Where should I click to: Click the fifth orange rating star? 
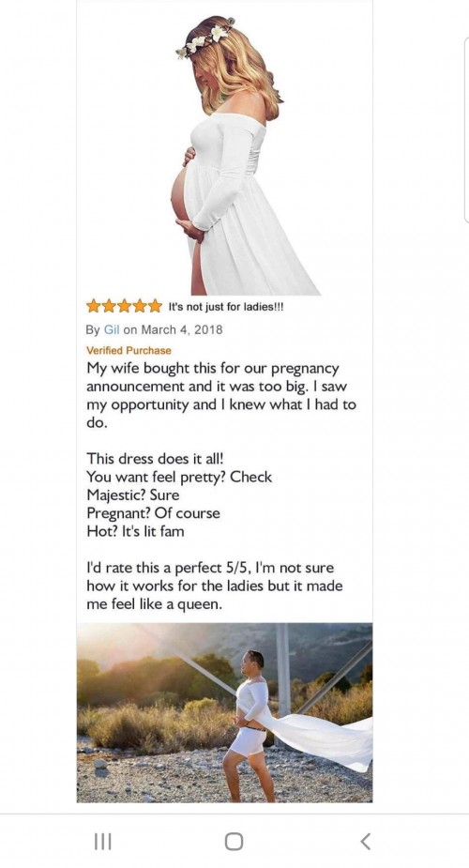[x=156, y=306]
